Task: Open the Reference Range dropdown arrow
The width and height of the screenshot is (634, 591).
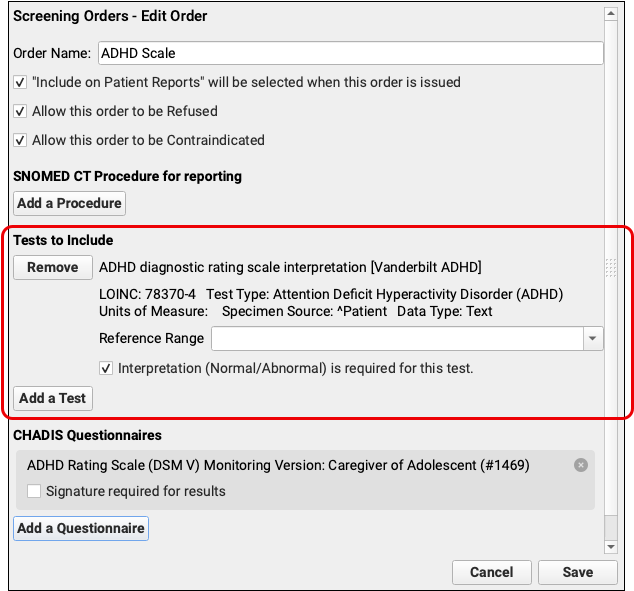Action: click(594, 339)
